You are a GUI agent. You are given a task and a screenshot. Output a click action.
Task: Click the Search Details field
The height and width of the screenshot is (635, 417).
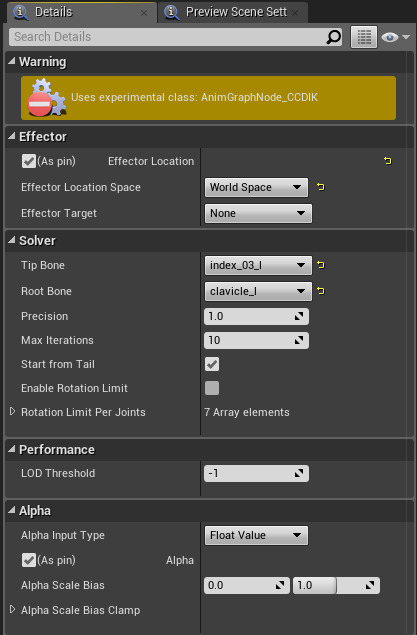point(175,37)
